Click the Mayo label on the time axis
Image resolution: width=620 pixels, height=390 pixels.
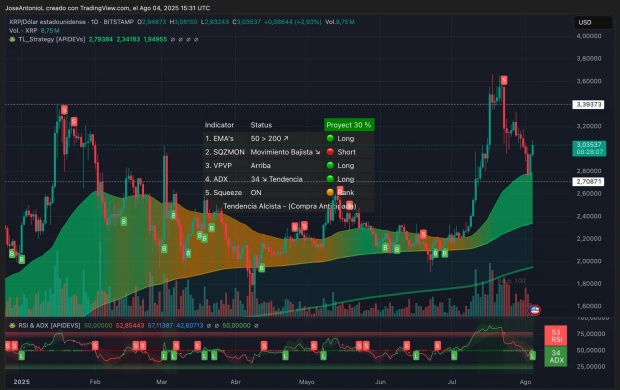(306, 382)
